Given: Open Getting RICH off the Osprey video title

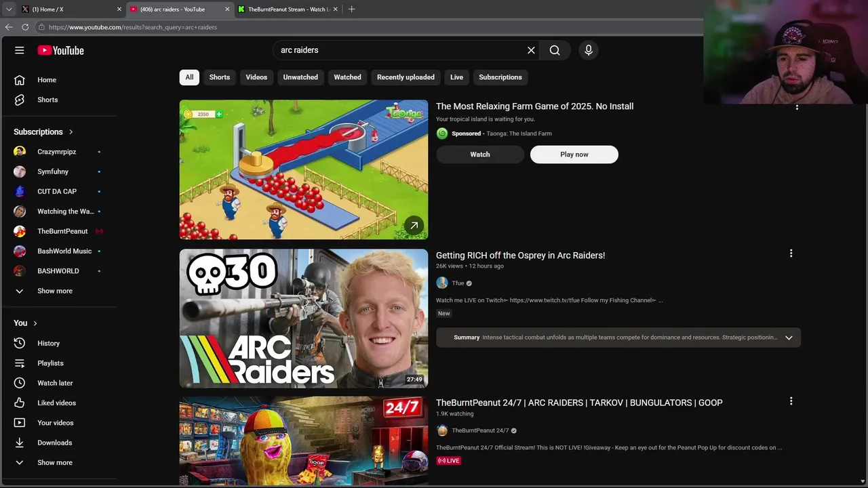Looking at the screenshot, I should [520, 256].
